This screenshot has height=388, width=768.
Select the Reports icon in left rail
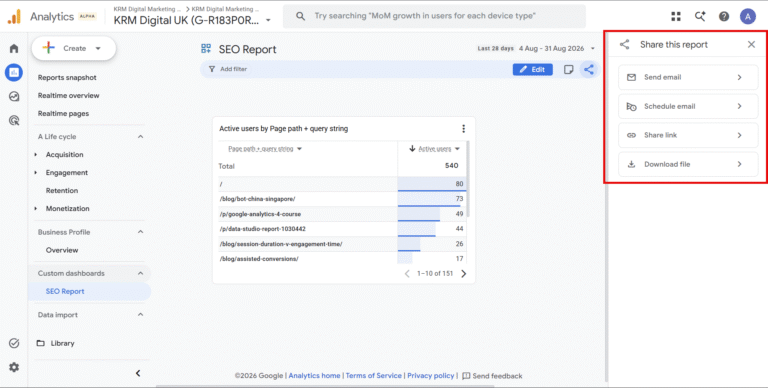coord(14,72)
